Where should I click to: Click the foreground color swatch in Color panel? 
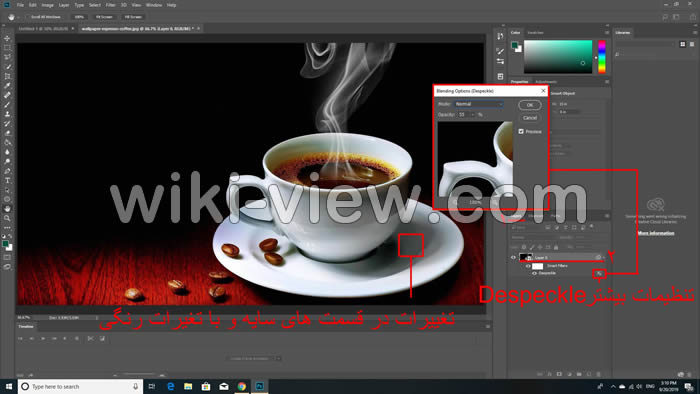pyautogui.click(x=515, y=45)
